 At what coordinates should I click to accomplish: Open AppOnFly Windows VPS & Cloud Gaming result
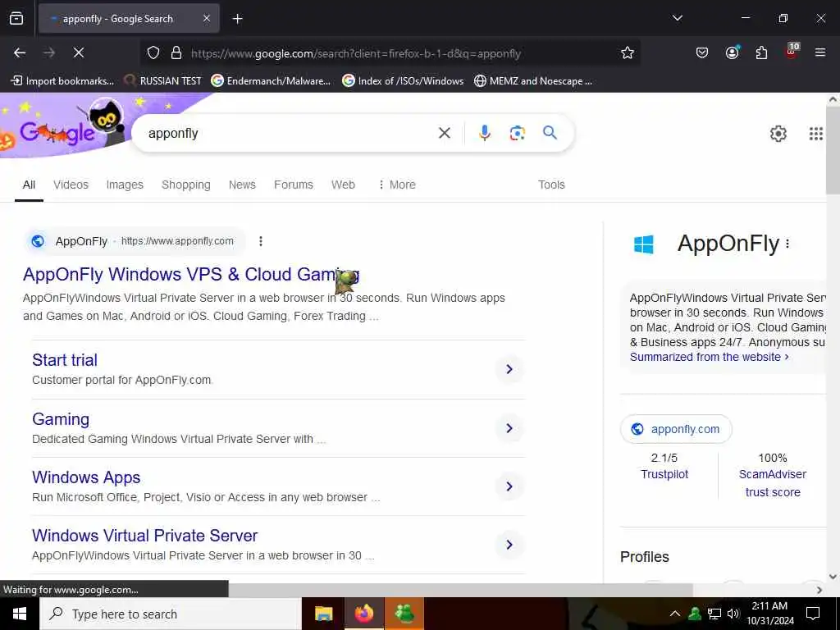click(x=190, y=274)
